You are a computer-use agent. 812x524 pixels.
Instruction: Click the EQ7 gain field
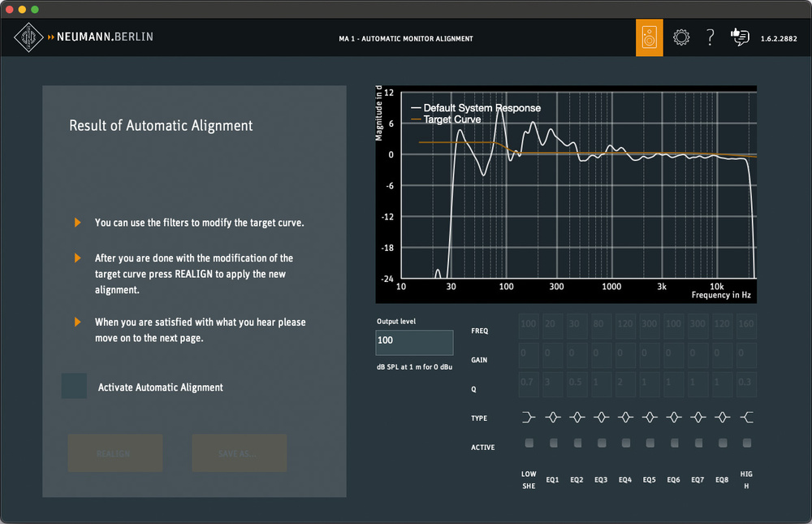pos(698,355)
